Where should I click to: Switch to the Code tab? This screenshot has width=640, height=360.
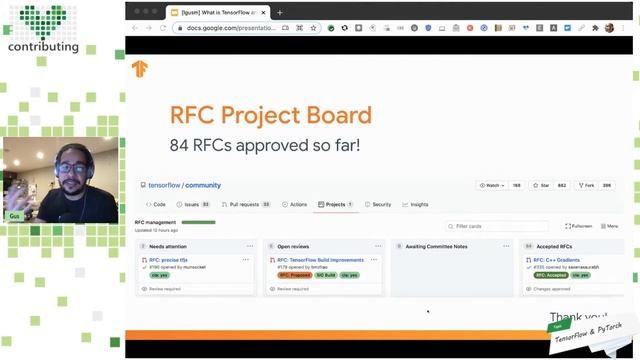pos(156,204)
